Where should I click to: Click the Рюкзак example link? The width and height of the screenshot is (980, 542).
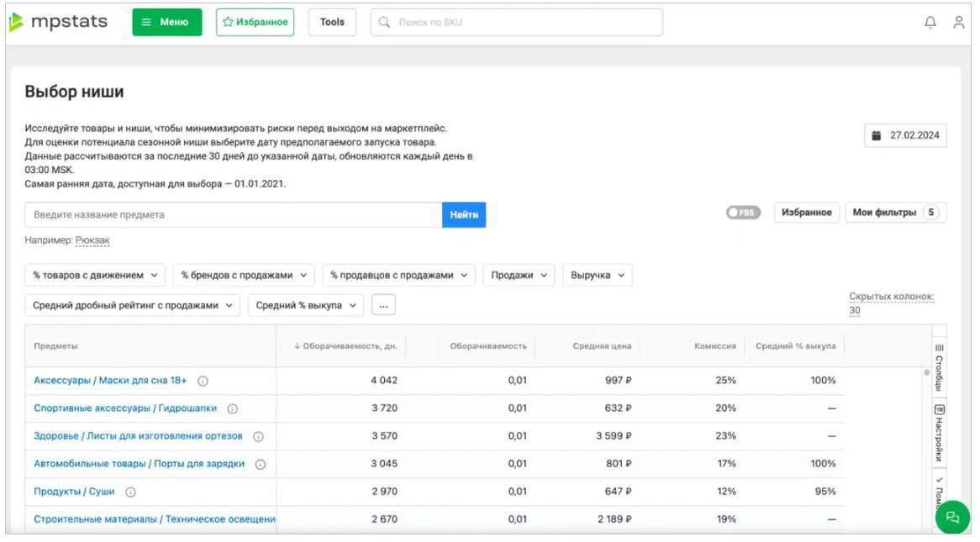(92, 240)
